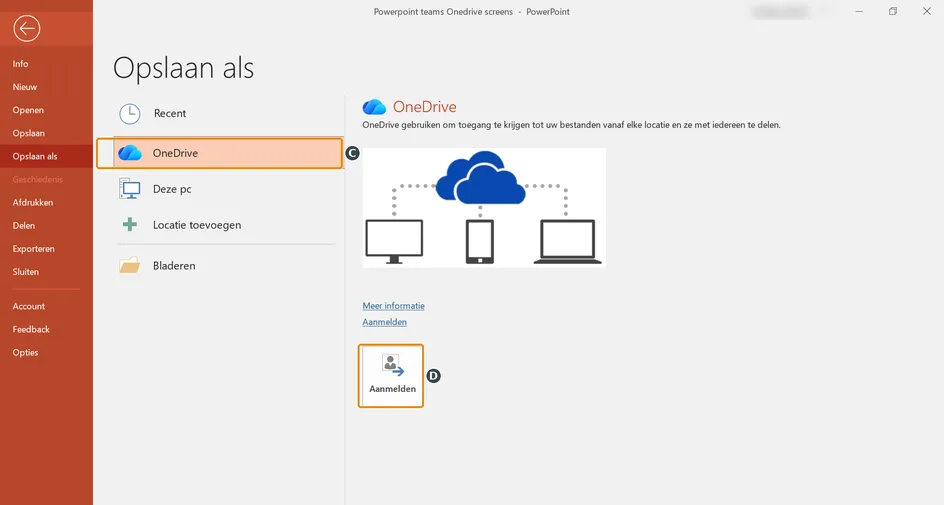This screenshot has width=944, height=505.
Task: Follow the Meer informatie link
Action: pos(393,306)
